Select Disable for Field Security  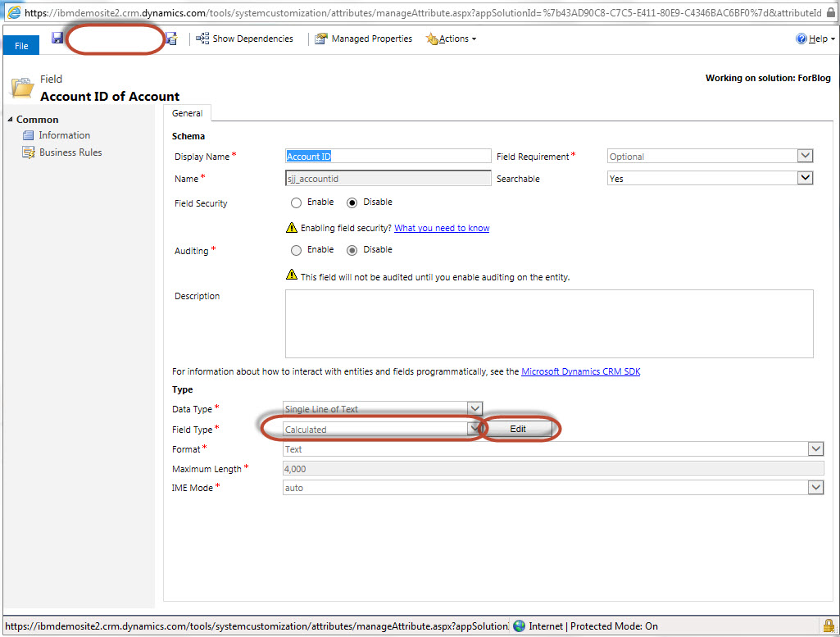click(x=353, y=202)
